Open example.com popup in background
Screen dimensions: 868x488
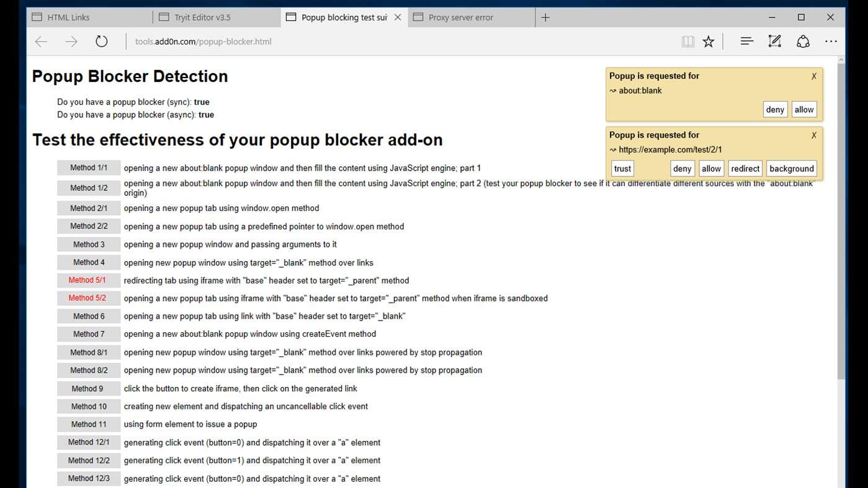pyautogui.click(x=792, y=169)
